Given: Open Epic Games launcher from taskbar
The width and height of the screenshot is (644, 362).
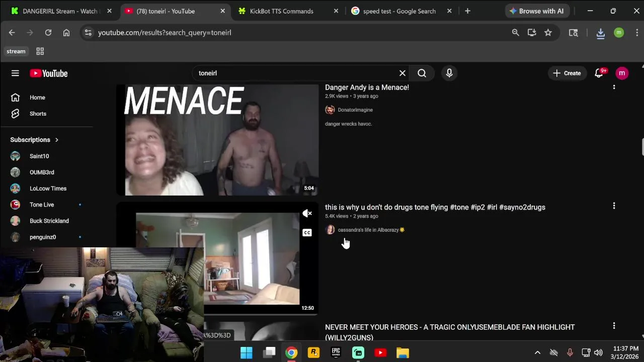Looking at the screenshot, I should (x=336, y=352).
